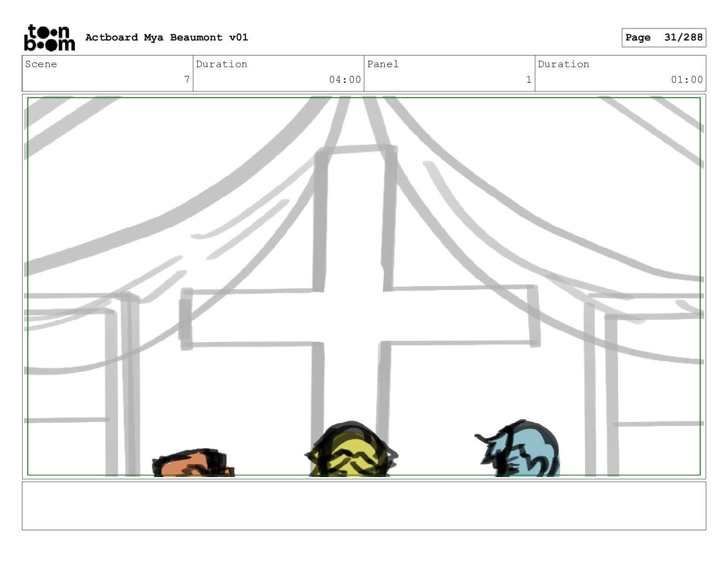This screenshot has height=563, width=728.
Task: Click the yellow character's head
Action: pos(351,449)
